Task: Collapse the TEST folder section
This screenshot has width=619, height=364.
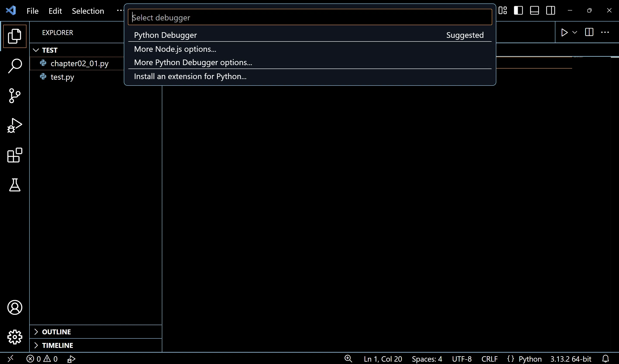Action: click(x=77, y=50)
